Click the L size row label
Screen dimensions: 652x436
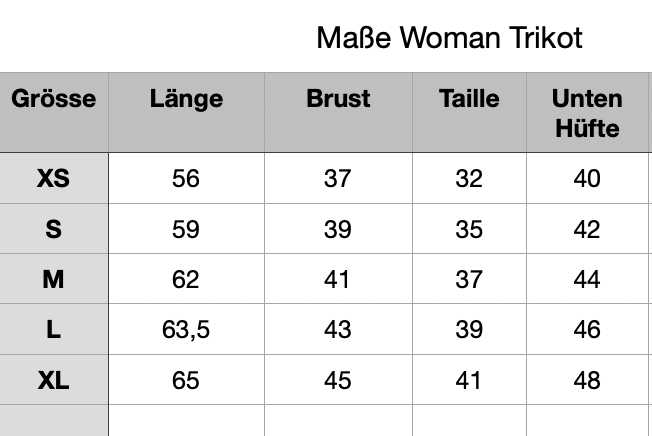pos(54,330)
